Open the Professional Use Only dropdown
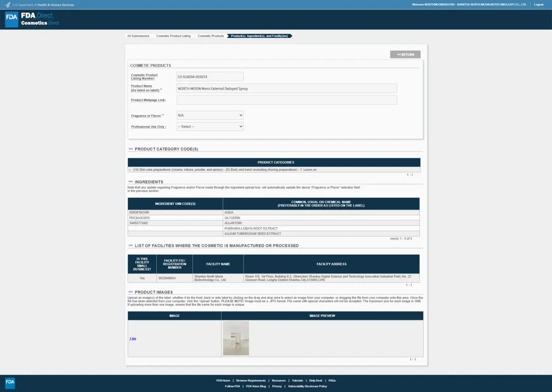The image size is (552, 392). coord(210,126)
